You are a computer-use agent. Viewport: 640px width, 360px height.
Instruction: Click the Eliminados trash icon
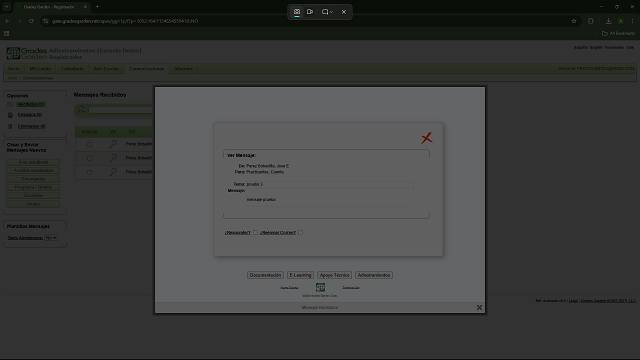[x=10, y=127]
